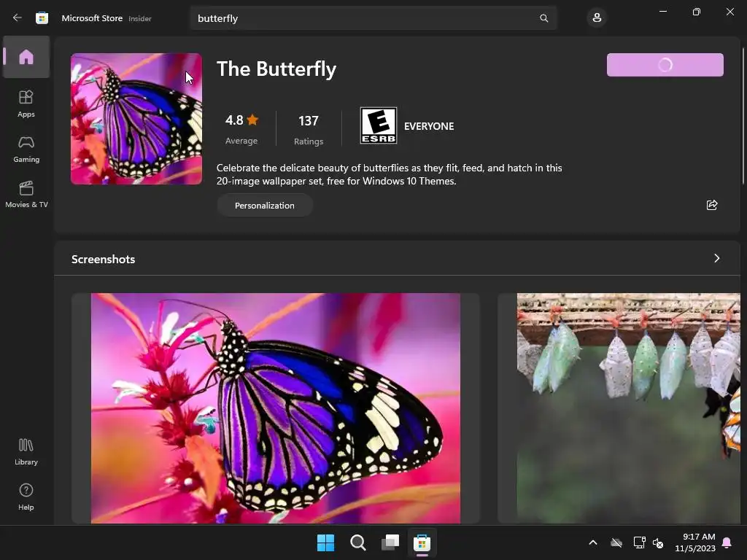The height and width of the screenshot is (560, 747).
Task: Click the Microsoft Store logo icon
Action: [x=42, y=18]
